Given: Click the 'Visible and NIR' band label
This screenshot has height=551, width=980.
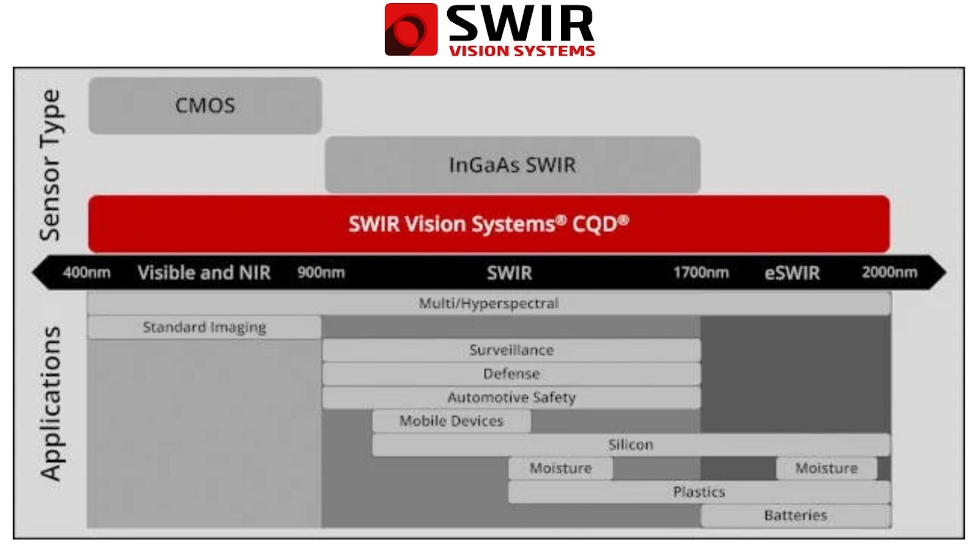Looking at the screenshot, I should coord(204,272).
